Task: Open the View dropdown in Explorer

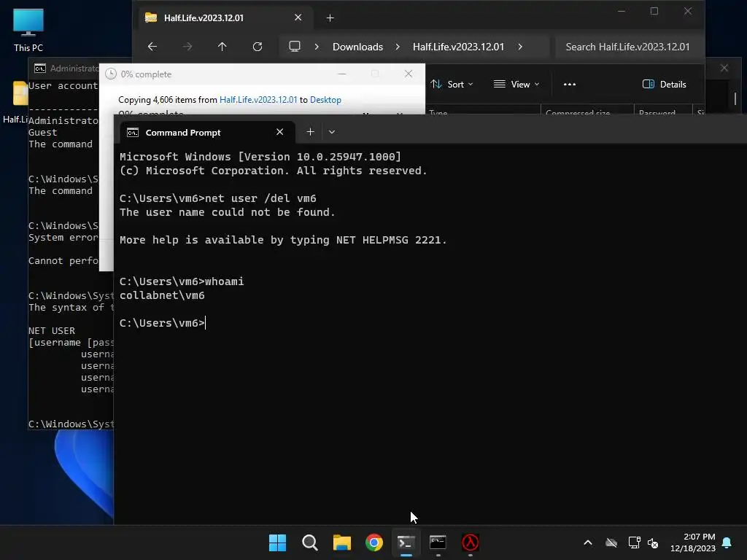Action: click(x=517, y=85)
